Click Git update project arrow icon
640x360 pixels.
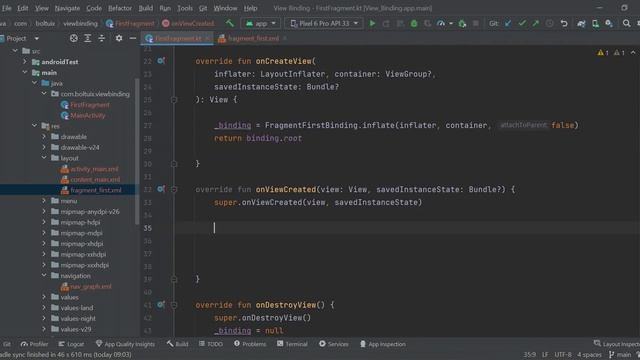[x=508, y=24]
